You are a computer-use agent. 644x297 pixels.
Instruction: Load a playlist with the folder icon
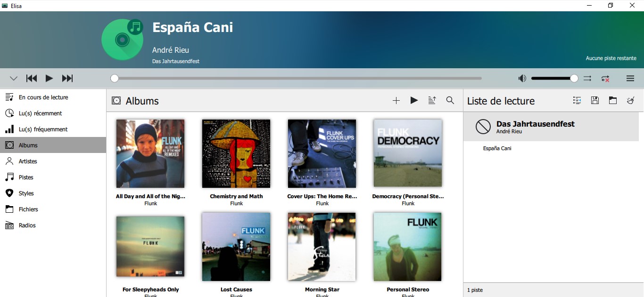pyautogui.click(x=613, y=100)
